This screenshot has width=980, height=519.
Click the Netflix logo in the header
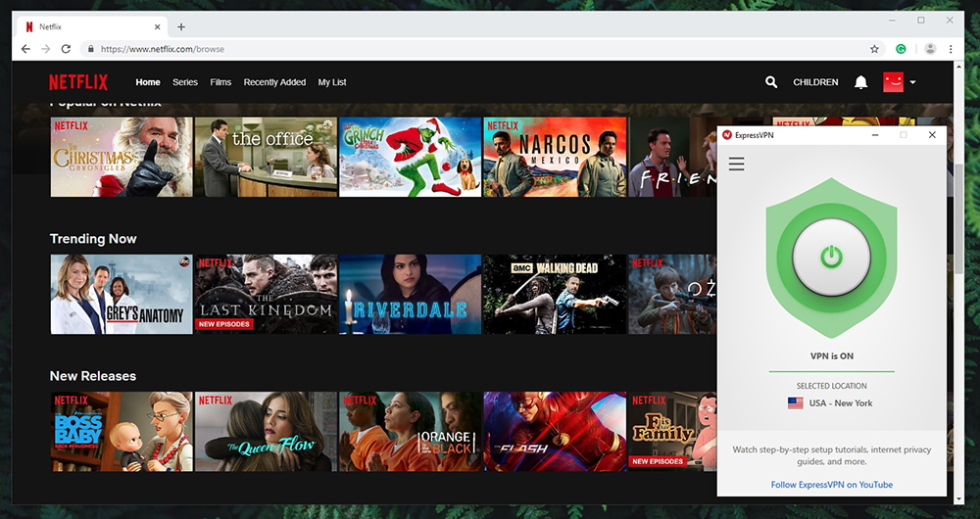78,82
